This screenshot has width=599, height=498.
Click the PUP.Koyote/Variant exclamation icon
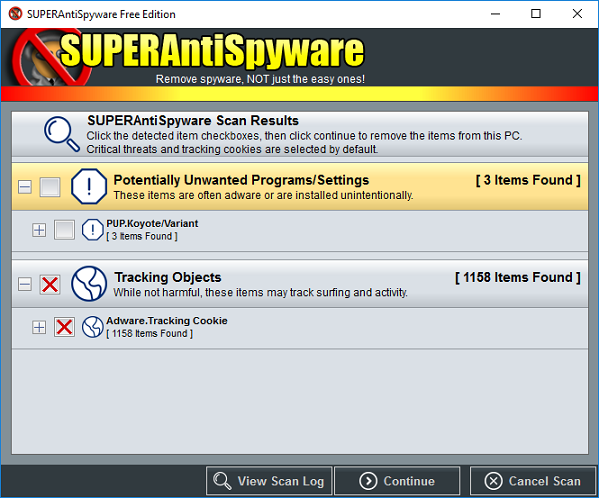(x=92, y=230)
